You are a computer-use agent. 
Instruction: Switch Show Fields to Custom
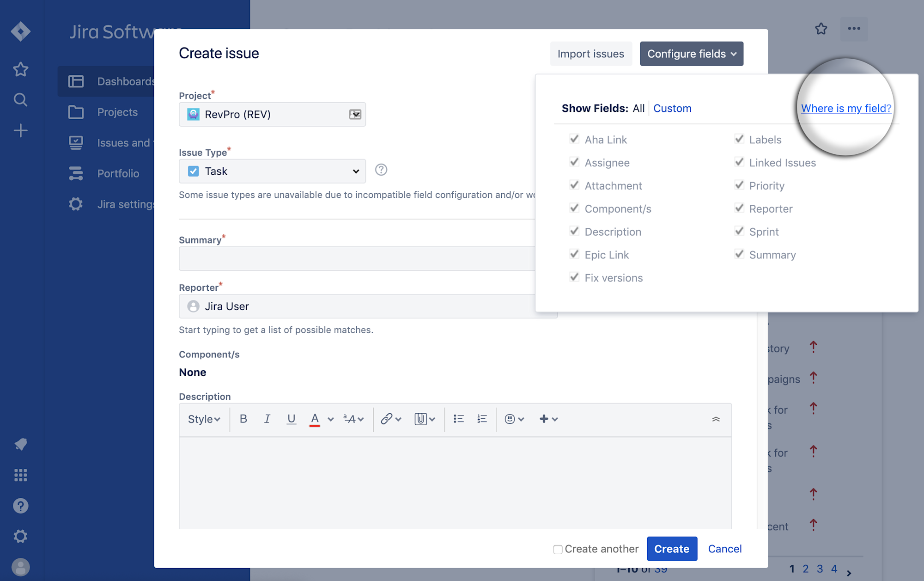pos(672,108)
